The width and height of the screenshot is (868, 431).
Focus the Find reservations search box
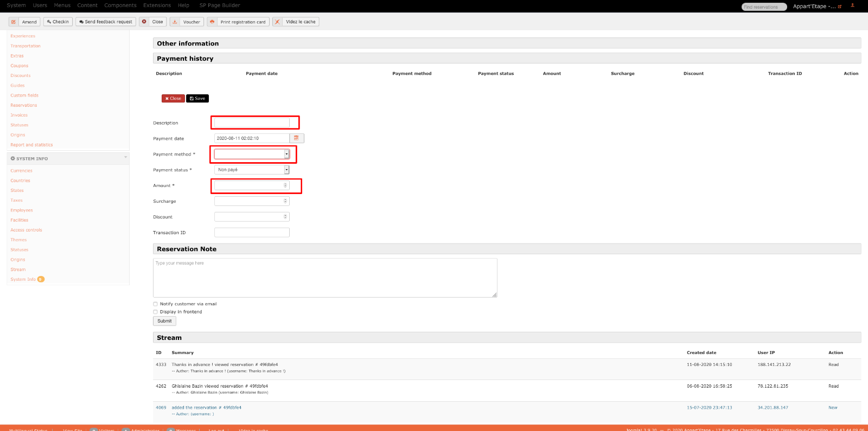[764, 7]
